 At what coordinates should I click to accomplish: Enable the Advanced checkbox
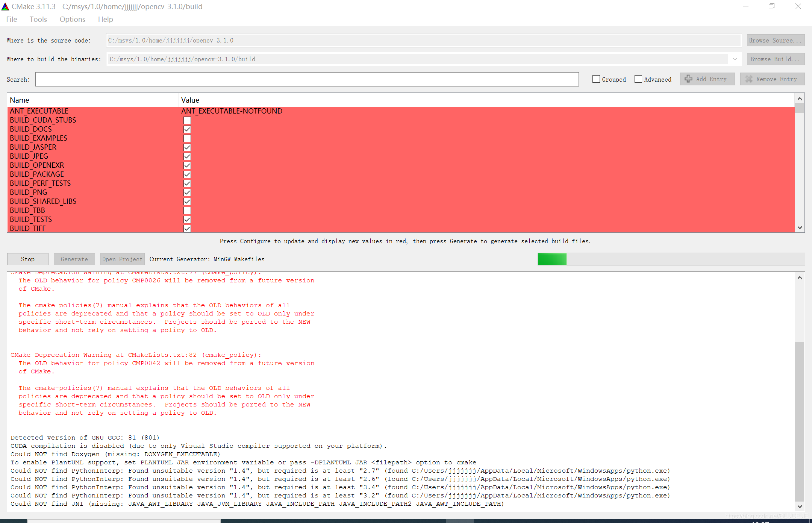tap(638, 79)
